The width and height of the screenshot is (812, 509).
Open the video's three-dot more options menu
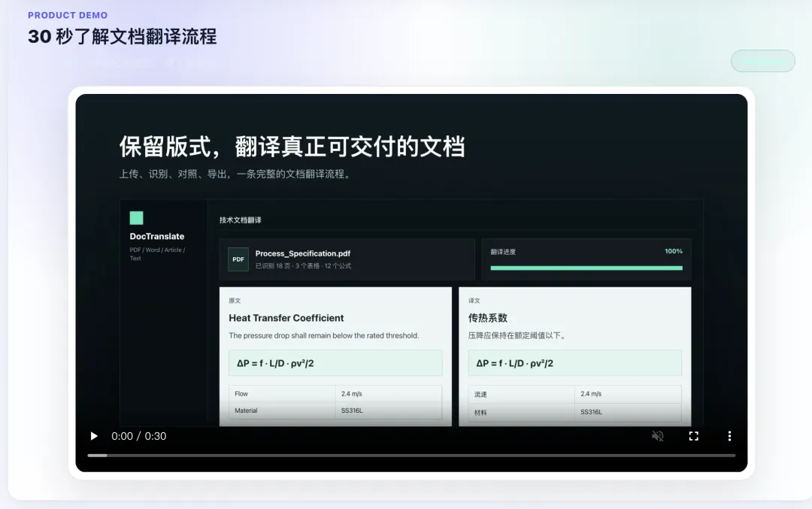(x=729, y=436)
